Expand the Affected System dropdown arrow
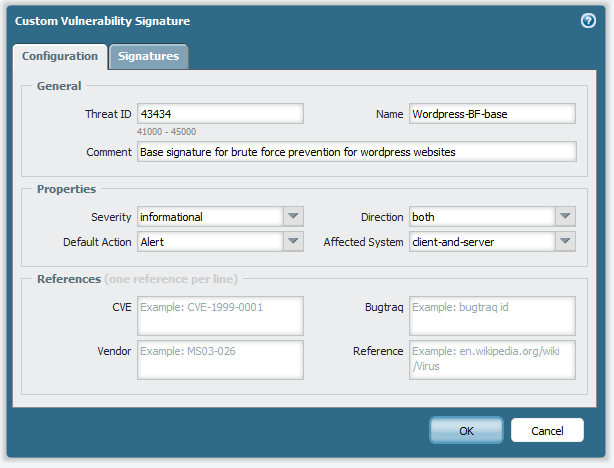 (566, 241)
